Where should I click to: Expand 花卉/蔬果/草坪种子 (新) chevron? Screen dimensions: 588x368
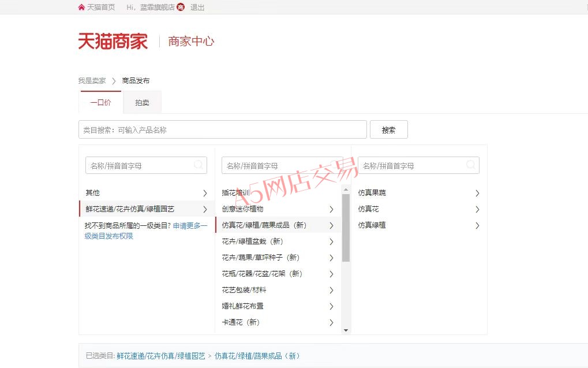331,258
